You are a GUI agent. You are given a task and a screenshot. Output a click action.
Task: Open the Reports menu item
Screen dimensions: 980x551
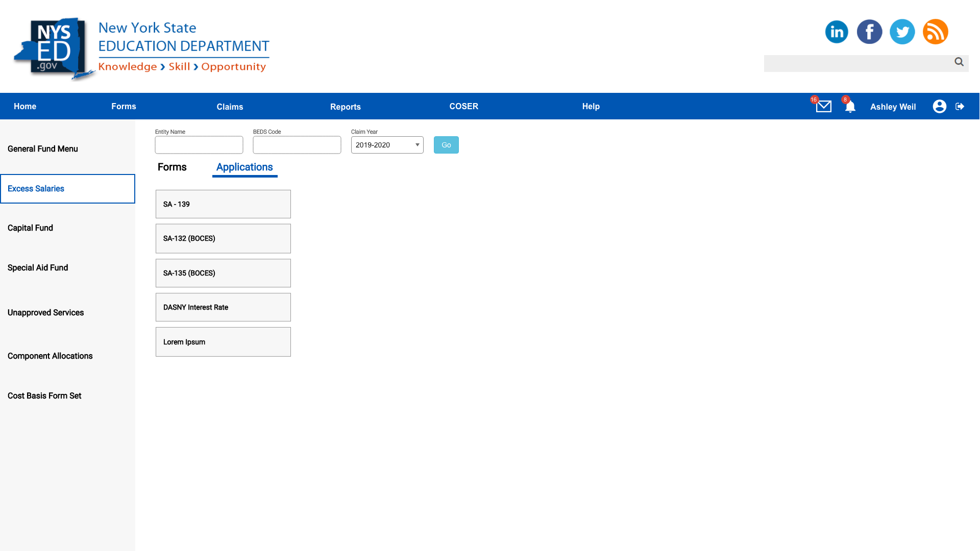pyautogui.click(x=345, y=107)
